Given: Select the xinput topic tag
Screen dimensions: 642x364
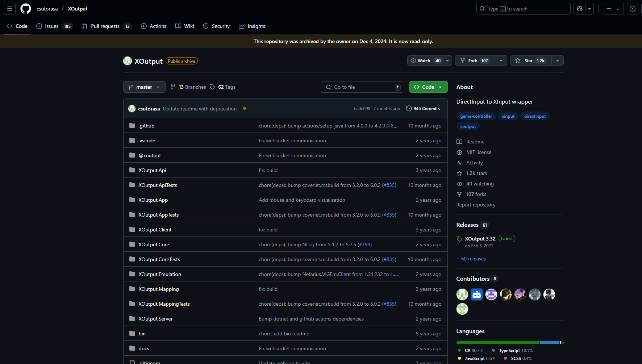Looking at the screenshot, I should point(508,116).
